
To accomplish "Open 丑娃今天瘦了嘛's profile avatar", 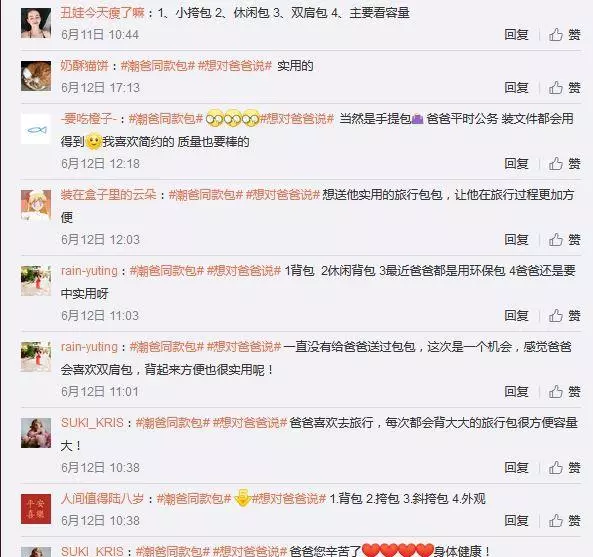I will pyautogui.click(x=36, y=23).
